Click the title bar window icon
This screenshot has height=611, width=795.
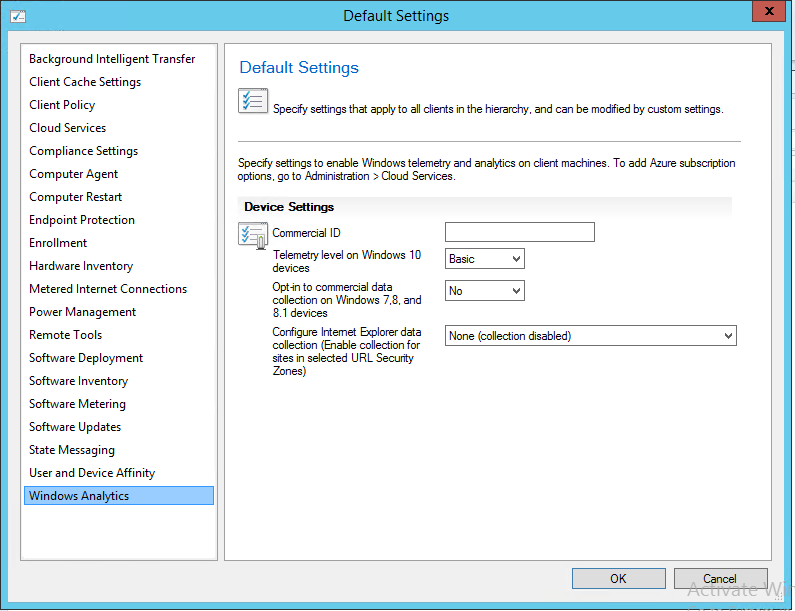point(16,15)
